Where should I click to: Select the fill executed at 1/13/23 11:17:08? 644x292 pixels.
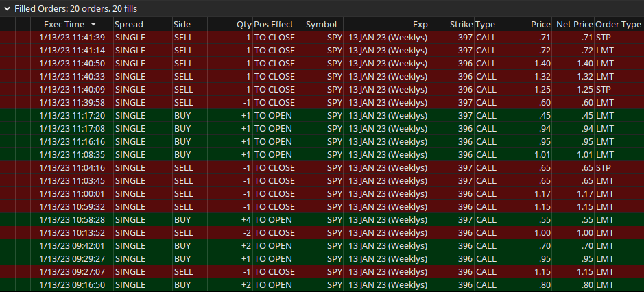coord(322,129)
